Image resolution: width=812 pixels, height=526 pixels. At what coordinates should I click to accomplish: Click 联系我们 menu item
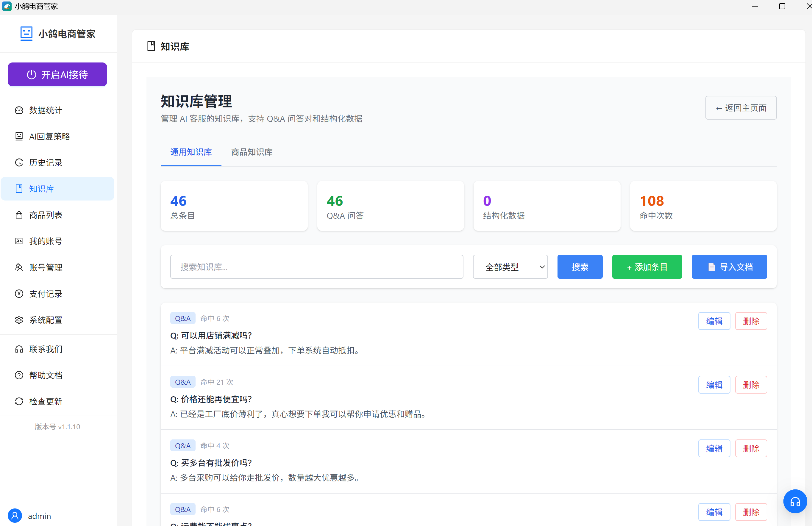pyautogui.click(x=57, y=349)
